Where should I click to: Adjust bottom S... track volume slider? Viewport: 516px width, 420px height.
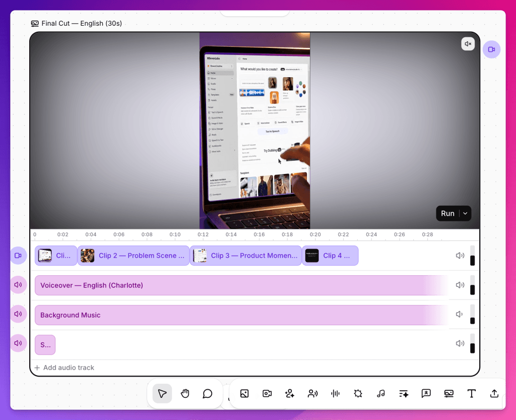click(472, 343)
